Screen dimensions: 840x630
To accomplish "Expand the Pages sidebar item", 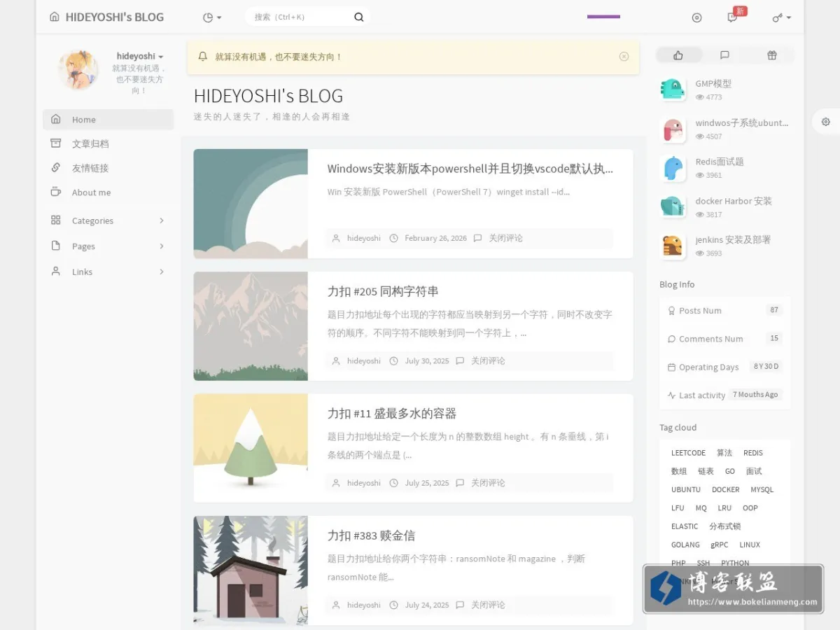I will tap(108, 246).
